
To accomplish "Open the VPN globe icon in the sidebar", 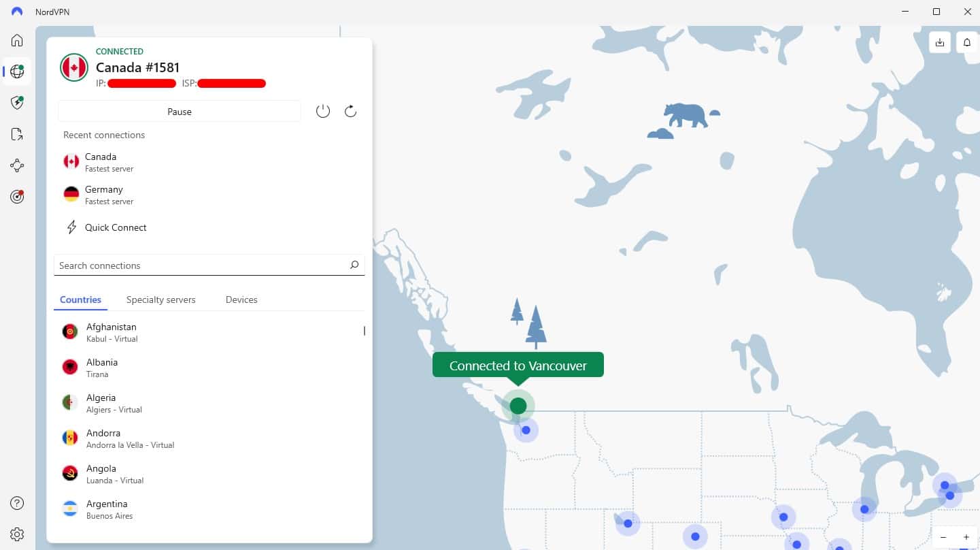I will tap(17, 71).
